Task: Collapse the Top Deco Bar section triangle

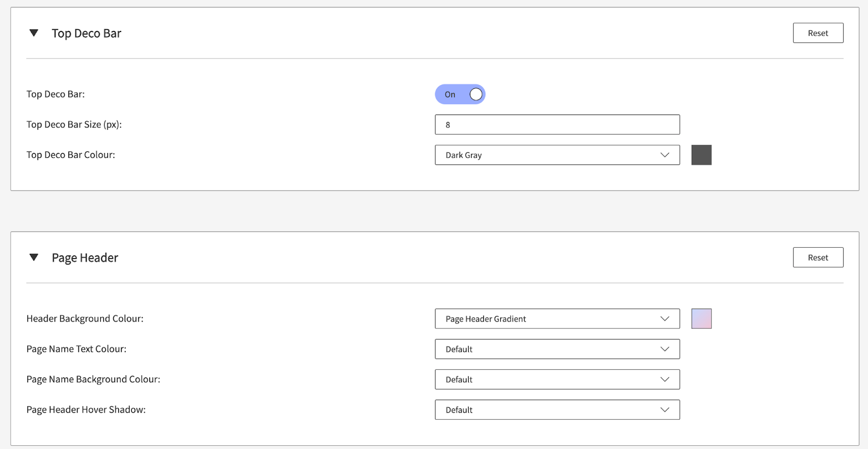Action: [x=34, y=33]
